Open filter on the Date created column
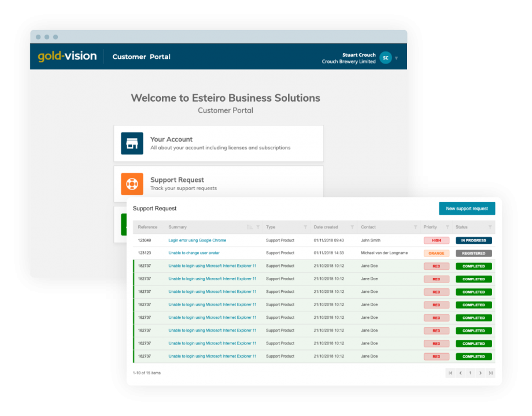The height and width of the screenshot is (416, 532). [352, 227]
